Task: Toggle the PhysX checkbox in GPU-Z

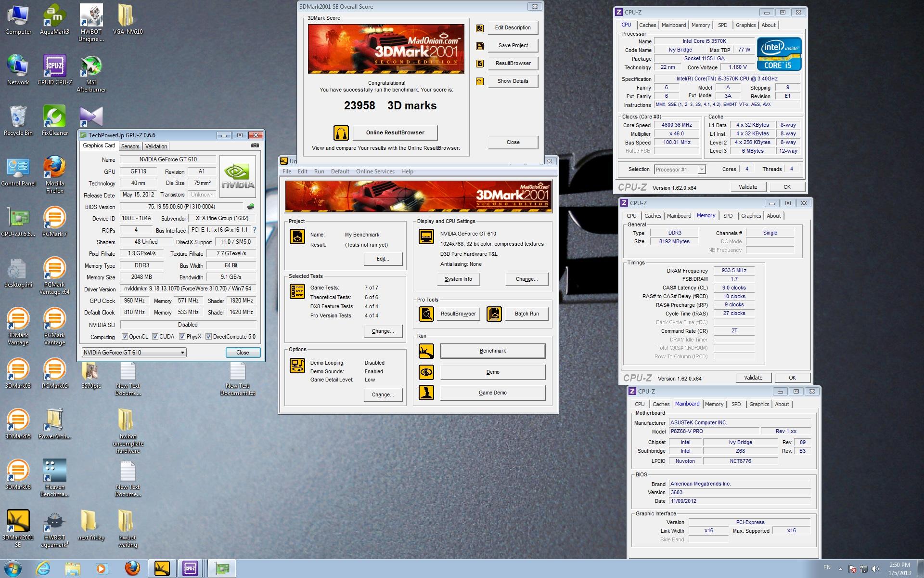Action: [x=182, y=337]
